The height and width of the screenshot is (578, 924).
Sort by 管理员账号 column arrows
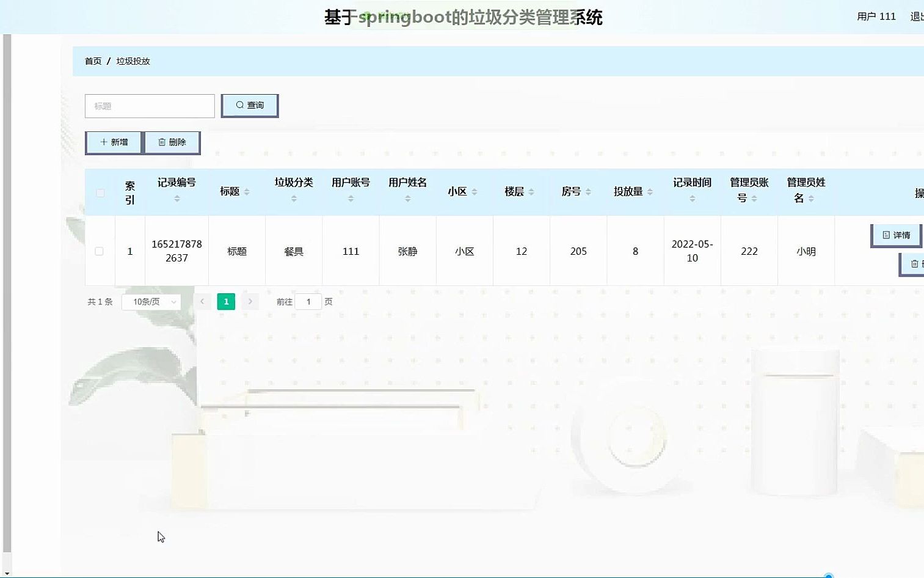[x=754, y=199]
